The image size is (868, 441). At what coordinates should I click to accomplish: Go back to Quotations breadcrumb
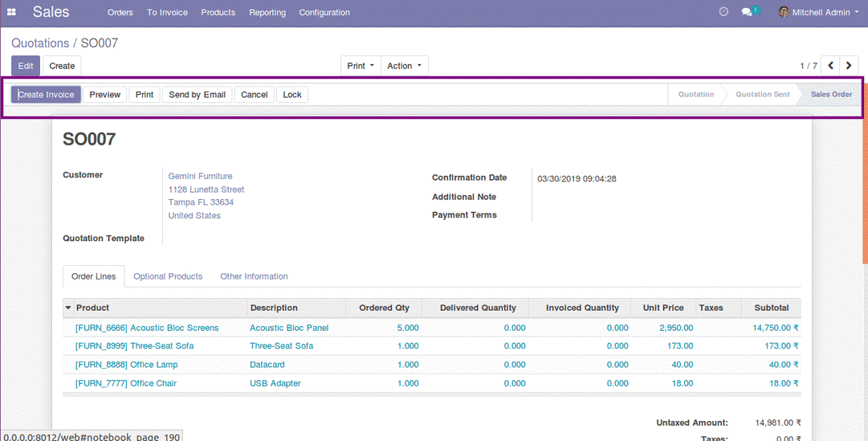[40, 43]
